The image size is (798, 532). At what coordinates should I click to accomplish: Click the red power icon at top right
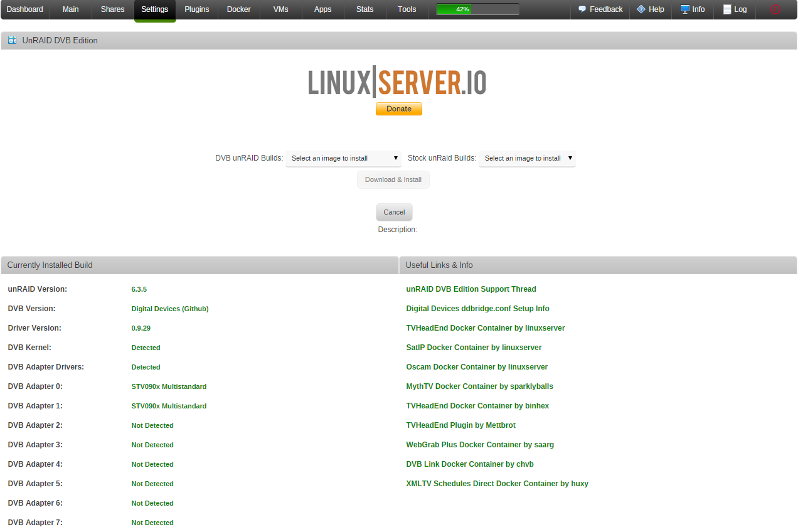tap(775, 9)
